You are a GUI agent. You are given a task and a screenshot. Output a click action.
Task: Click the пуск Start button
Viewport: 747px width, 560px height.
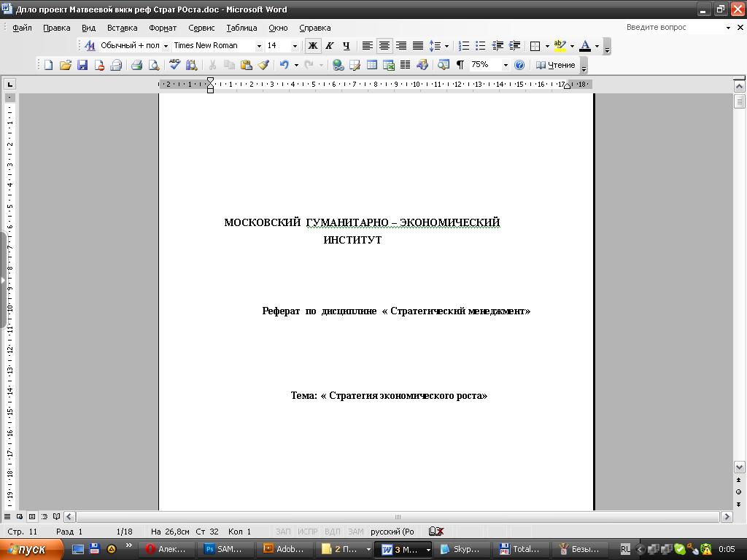31,549
